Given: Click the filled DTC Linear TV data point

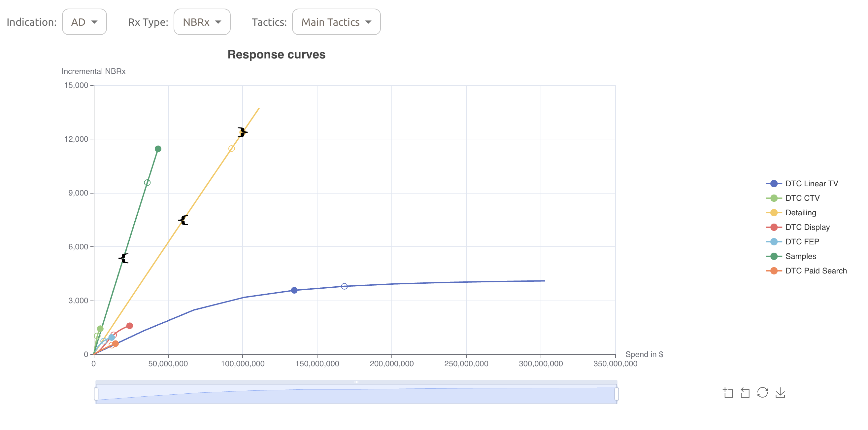Looking at the screenshot, I should pos(294,290).
